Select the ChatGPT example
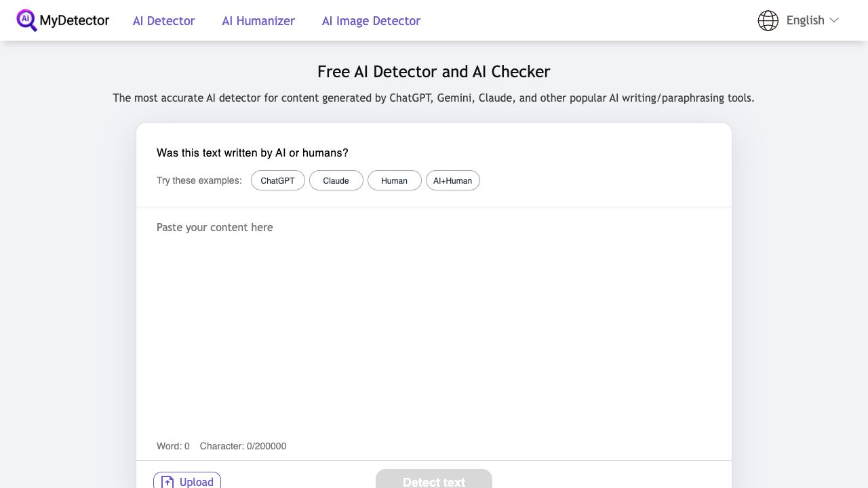Viewport: 868px width, 488px height. coord(277,180)
